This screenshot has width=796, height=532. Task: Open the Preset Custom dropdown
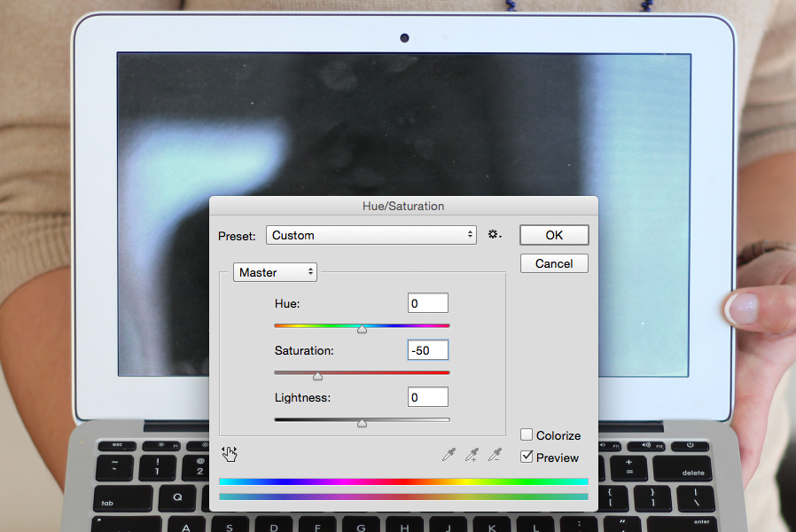371,235
